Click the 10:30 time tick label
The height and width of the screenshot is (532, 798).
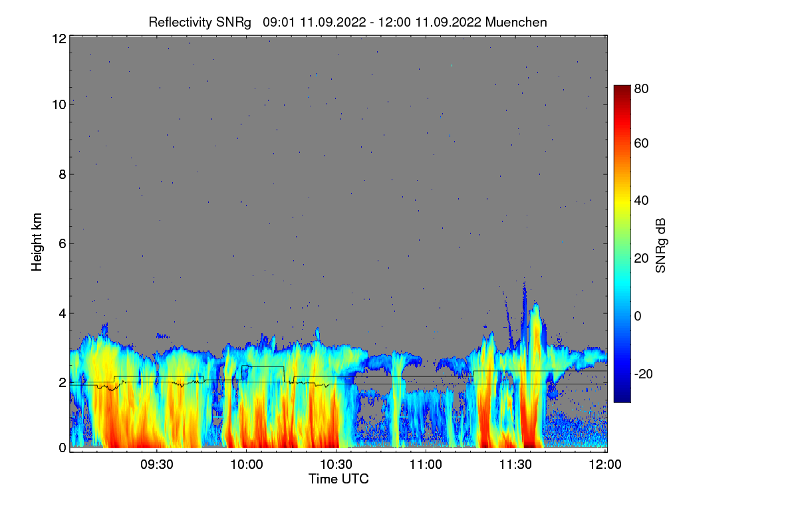point(336,465)
